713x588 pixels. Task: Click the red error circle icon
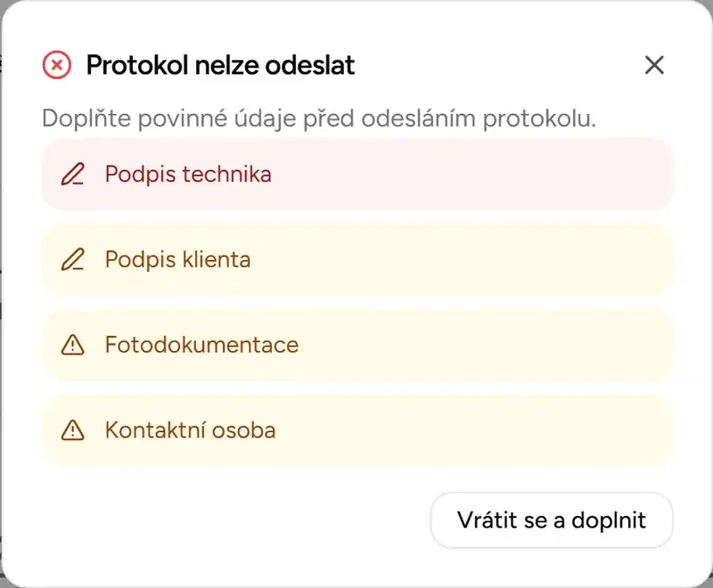pos(56,65)
